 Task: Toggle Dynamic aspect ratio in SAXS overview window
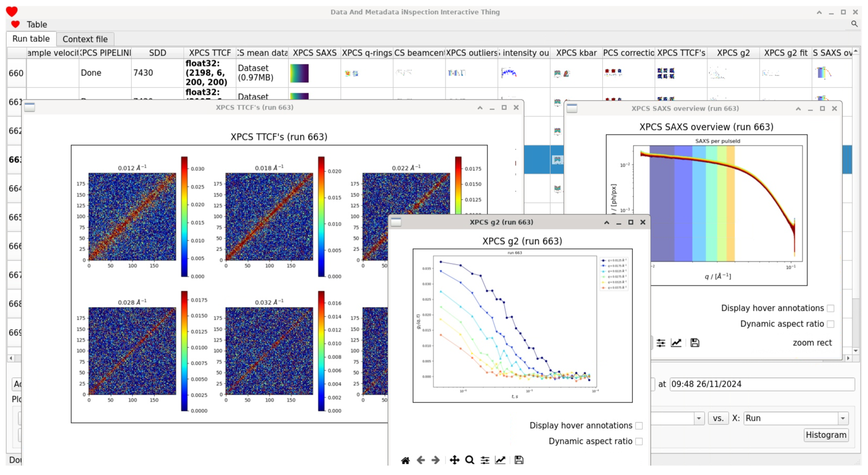[x=830, y=324]
